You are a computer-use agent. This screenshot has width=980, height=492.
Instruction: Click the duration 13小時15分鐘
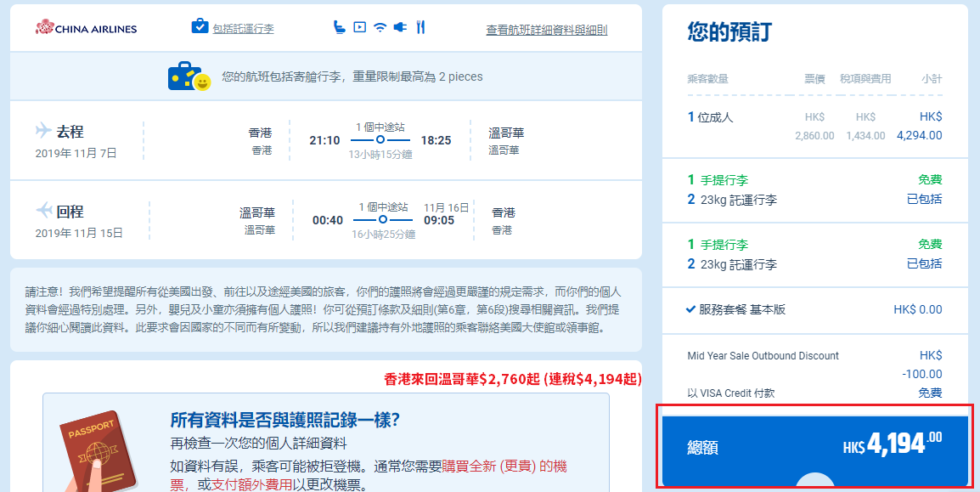(x=380, y=155)
